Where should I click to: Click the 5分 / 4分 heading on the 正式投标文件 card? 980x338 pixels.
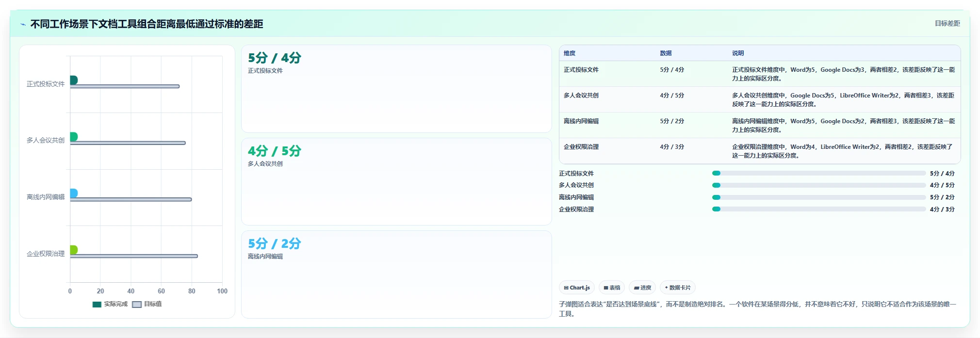coord(275,58)
